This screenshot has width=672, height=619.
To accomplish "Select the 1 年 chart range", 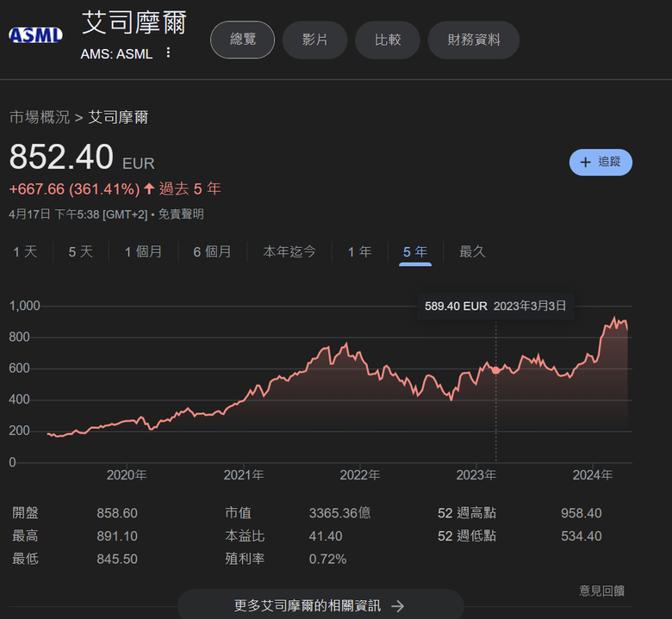I will 359,251.
